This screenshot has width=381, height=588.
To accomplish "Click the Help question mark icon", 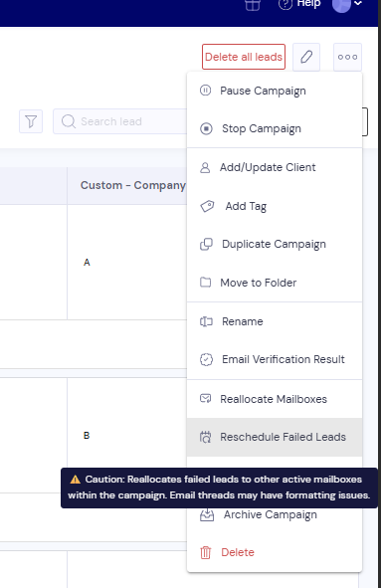I will 285,4.
